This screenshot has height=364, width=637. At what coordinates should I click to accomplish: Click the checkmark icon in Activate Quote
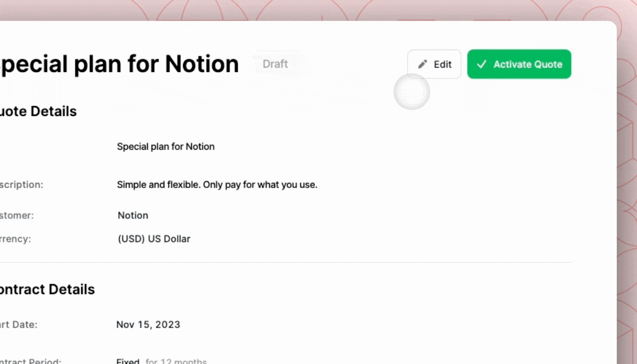tap(482, 64)
